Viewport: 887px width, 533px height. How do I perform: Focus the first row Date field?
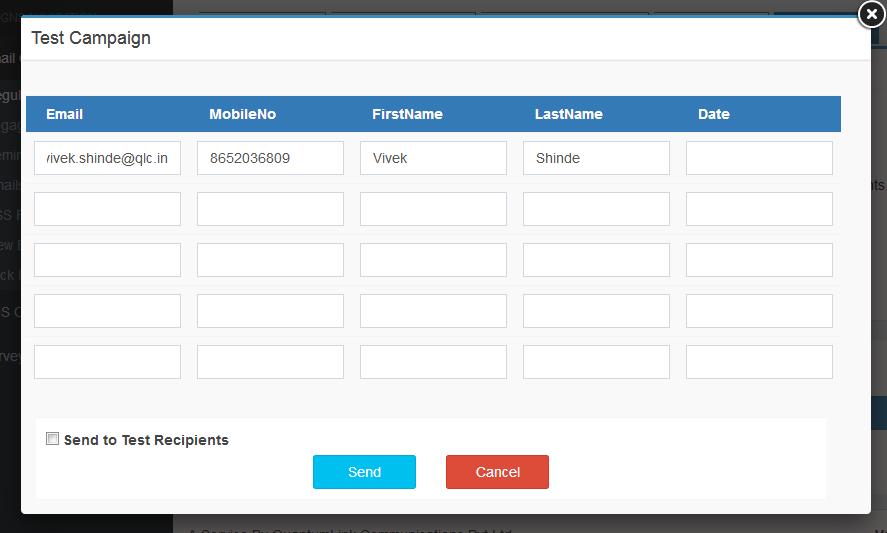759,158
